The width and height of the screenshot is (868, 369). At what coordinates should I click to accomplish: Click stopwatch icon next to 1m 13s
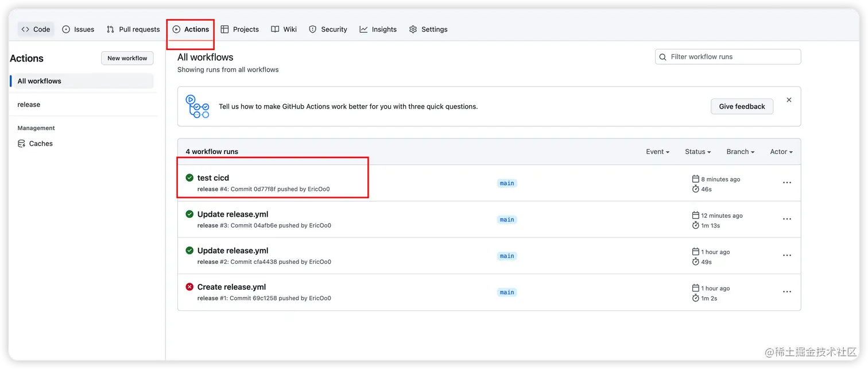tap(696, 225)
